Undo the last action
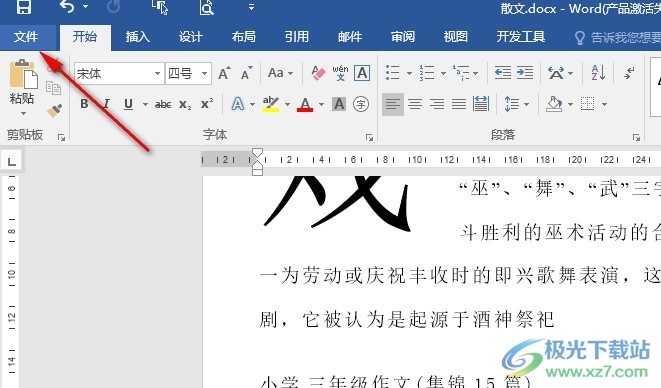The height and width of the screenshot is (388, 661). pyautogui.click(x=67, y=6)
